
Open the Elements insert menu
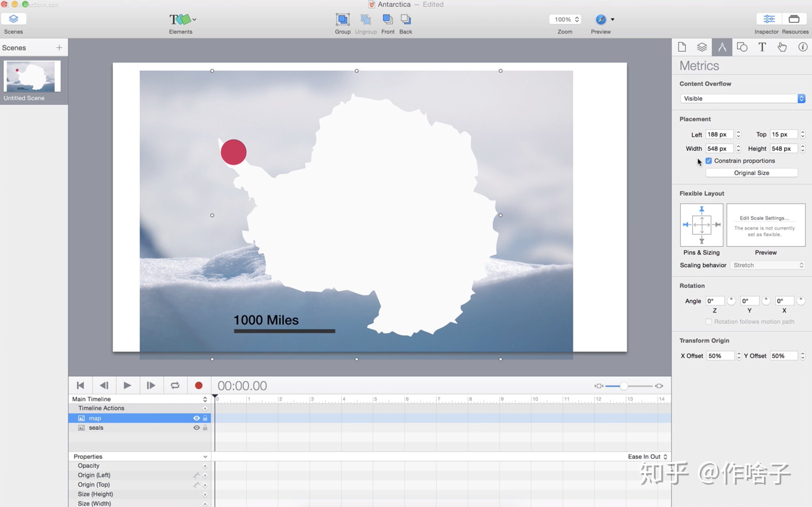(x=182, y=19)
